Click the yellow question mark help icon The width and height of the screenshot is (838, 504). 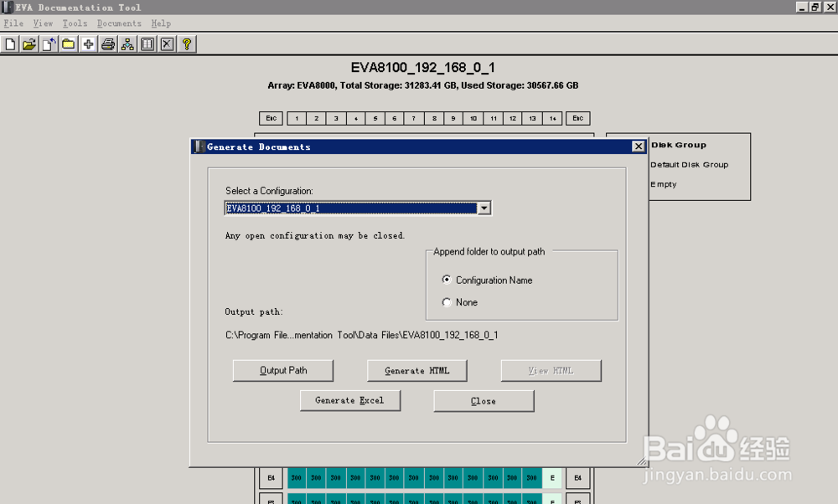point(187,44)
